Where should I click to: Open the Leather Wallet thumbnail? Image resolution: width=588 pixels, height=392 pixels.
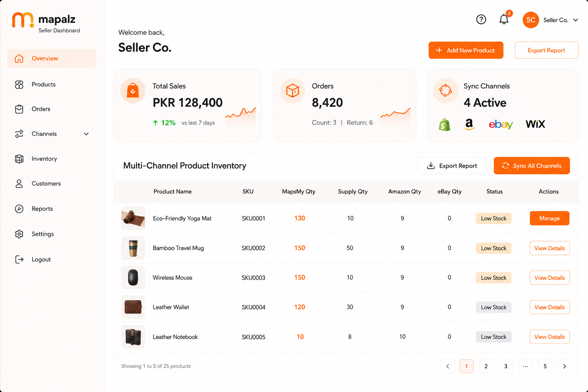tap(133, 307)
